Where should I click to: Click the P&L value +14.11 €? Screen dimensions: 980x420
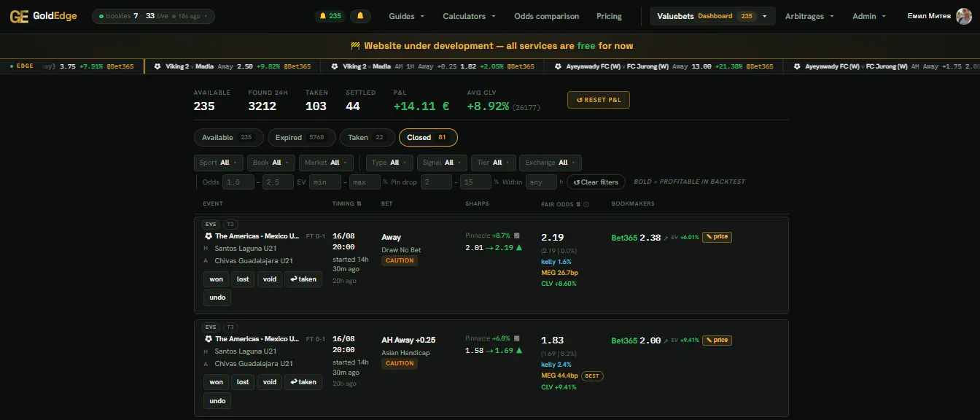421,106
